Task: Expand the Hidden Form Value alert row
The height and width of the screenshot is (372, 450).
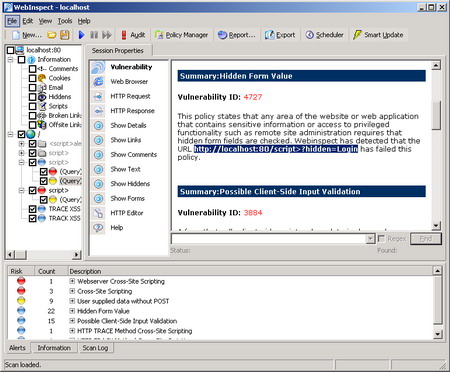Action: coord(72,311)
